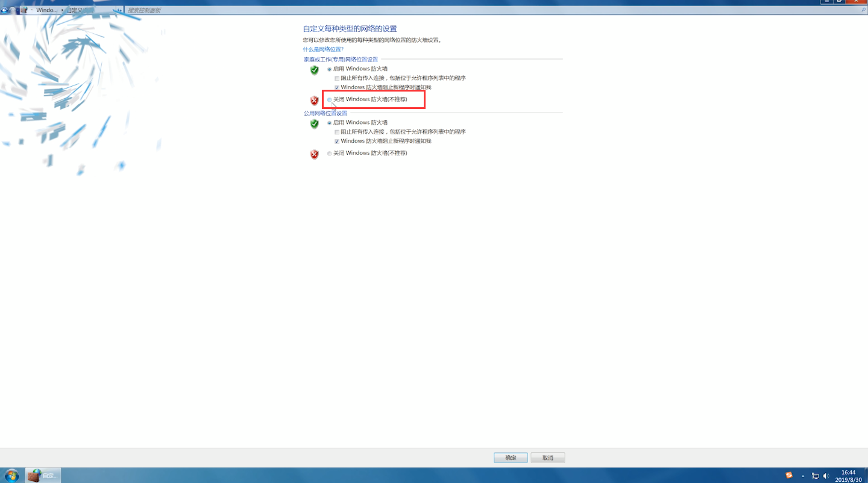Click red shield icon in public network section
Screen dimensions: 868x483
coord(314,154)
